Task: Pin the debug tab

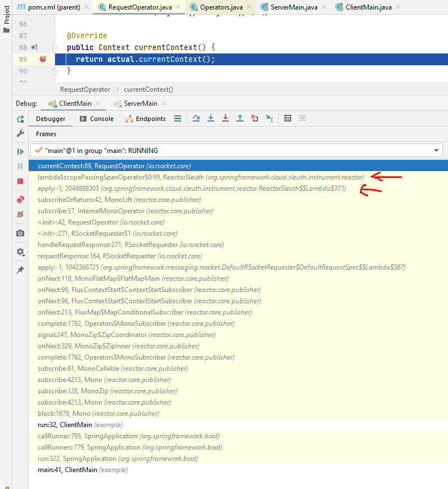Action: click(20, 270)
